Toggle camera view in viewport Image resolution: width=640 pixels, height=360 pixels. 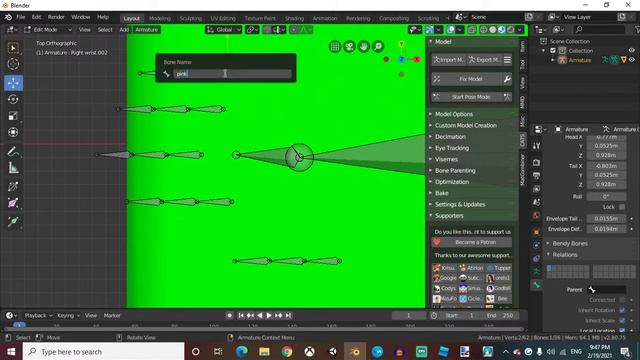pyautogui.click(x=349, y=47)
